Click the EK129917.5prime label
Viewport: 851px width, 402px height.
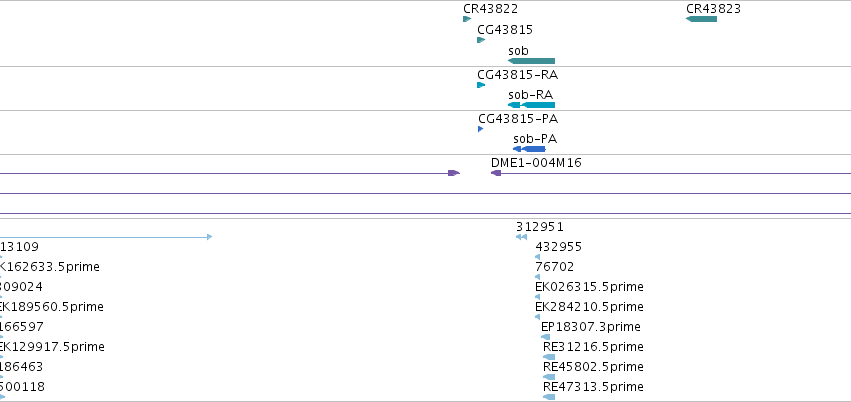52,347
